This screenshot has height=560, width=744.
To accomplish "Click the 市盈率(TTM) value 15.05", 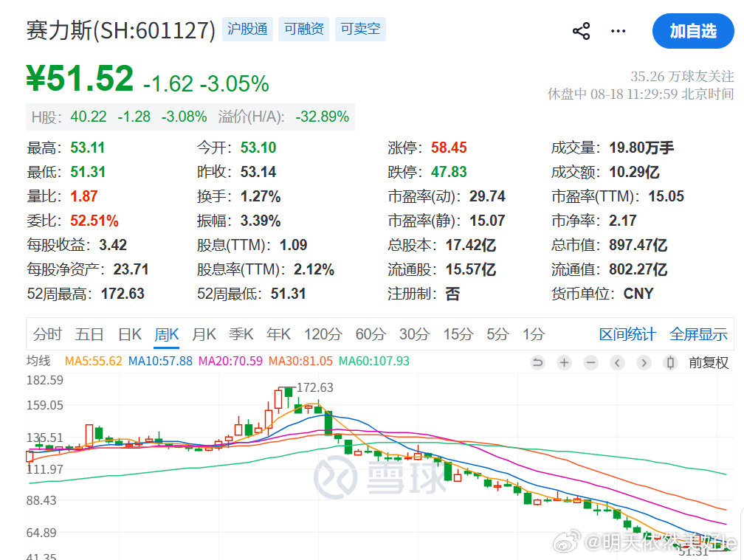I will point(666,196).
